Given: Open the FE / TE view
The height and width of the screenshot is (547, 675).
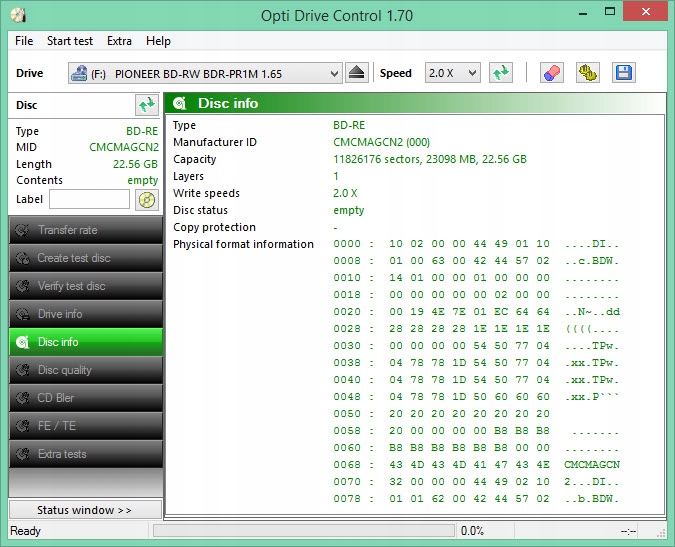Looking at the screenshot, I should click(86, 426).
